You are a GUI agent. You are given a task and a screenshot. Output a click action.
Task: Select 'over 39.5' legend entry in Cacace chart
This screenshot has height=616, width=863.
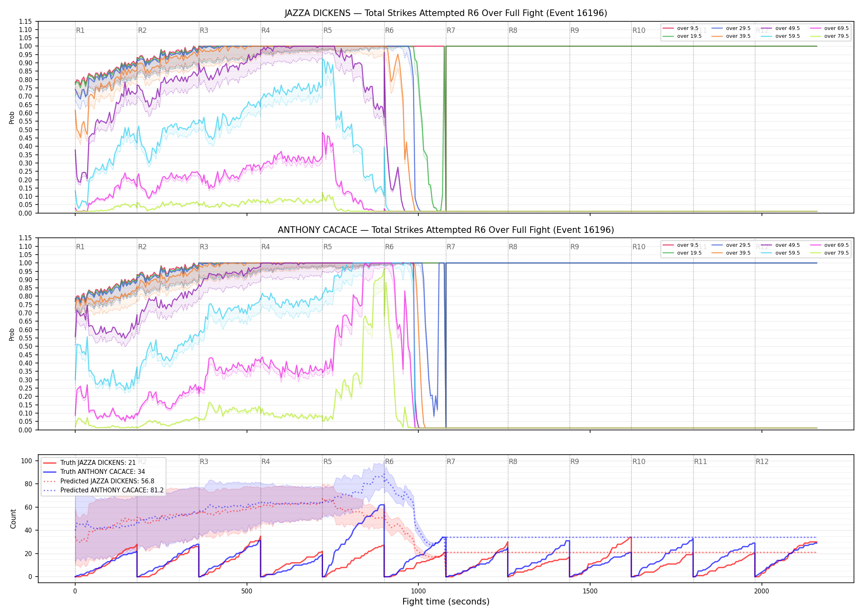tap(731, 253)
